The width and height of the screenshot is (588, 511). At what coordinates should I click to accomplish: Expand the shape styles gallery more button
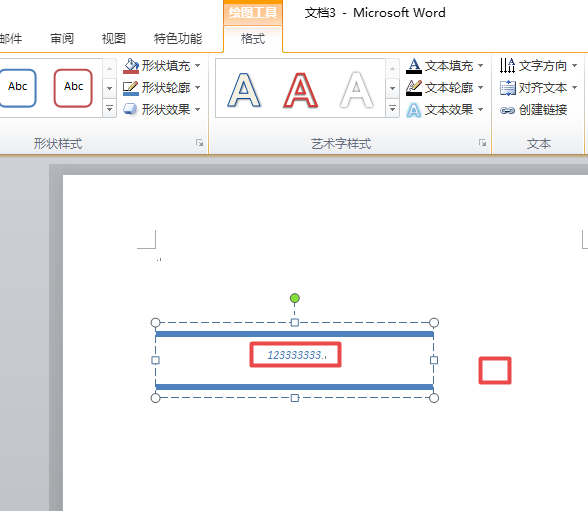click(110, 109)
